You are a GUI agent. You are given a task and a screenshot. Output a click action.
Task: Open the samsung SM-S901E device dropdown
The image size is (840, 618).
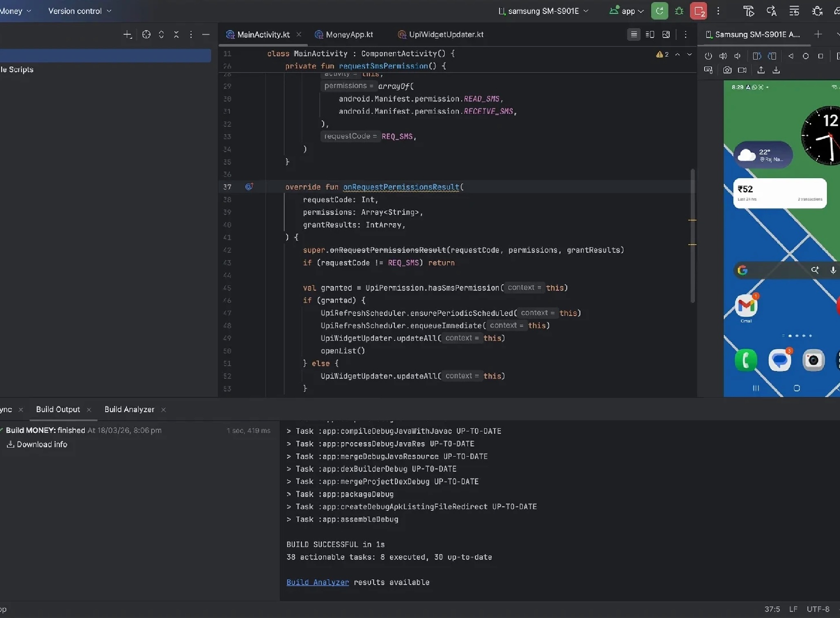pyautogui.click(x=544, y=11)
